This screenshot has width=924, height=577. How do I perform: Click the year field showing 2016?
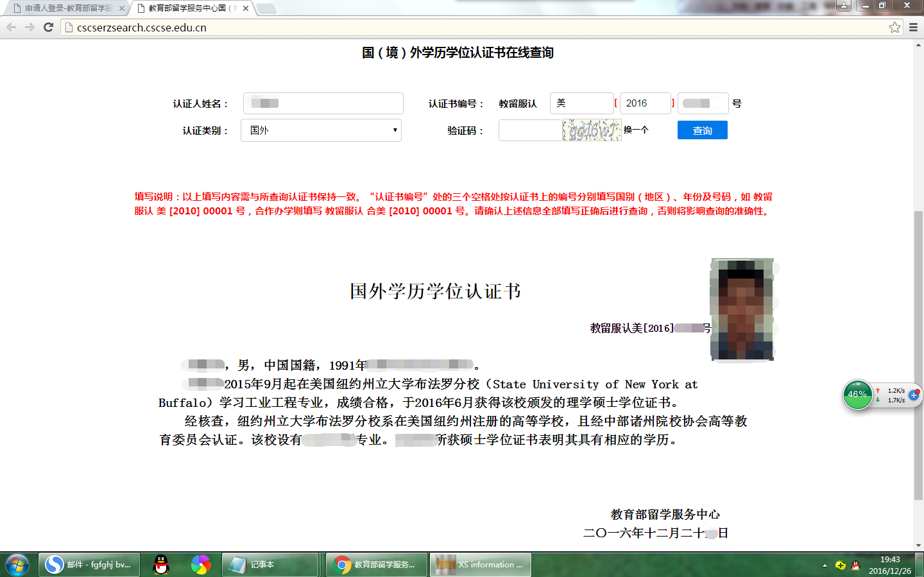(645, 103)
